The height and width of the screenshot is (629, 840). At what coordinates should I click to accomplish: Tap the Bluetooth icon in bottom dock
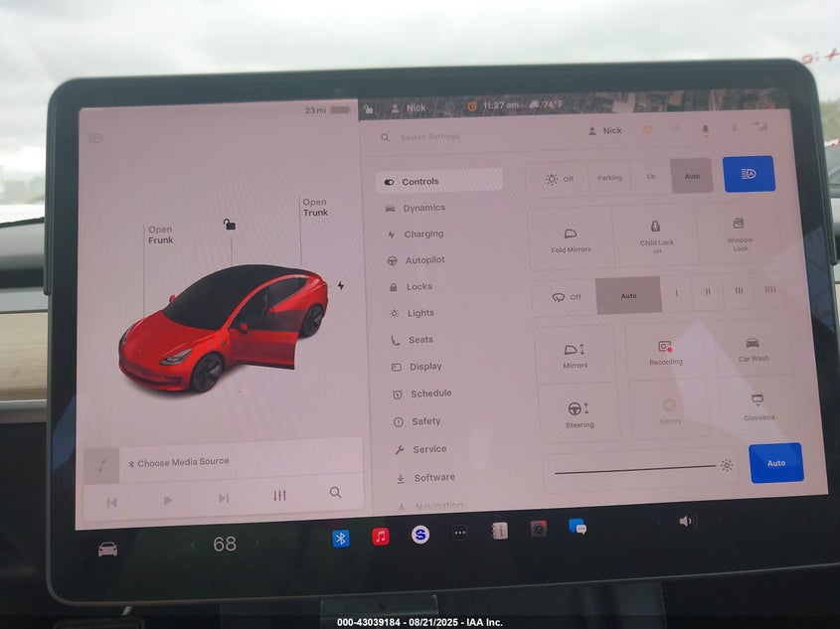(x=340, y=538)
